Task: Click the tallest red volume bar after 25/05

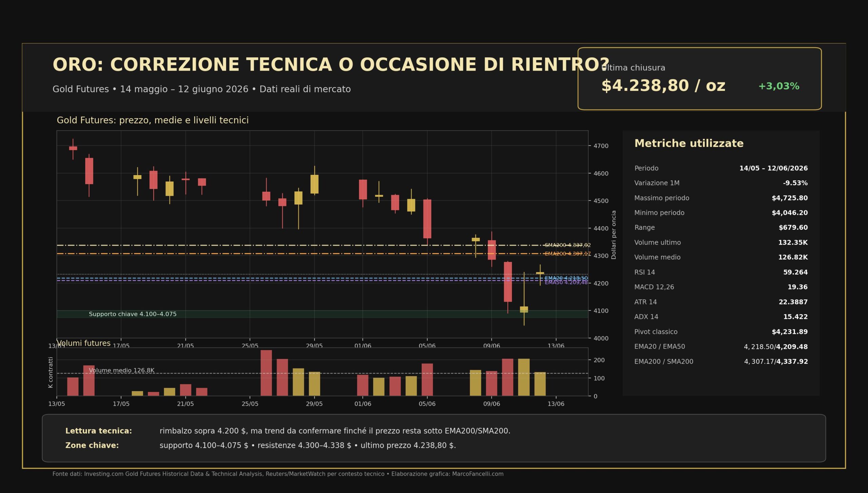Action: (266, 373)
